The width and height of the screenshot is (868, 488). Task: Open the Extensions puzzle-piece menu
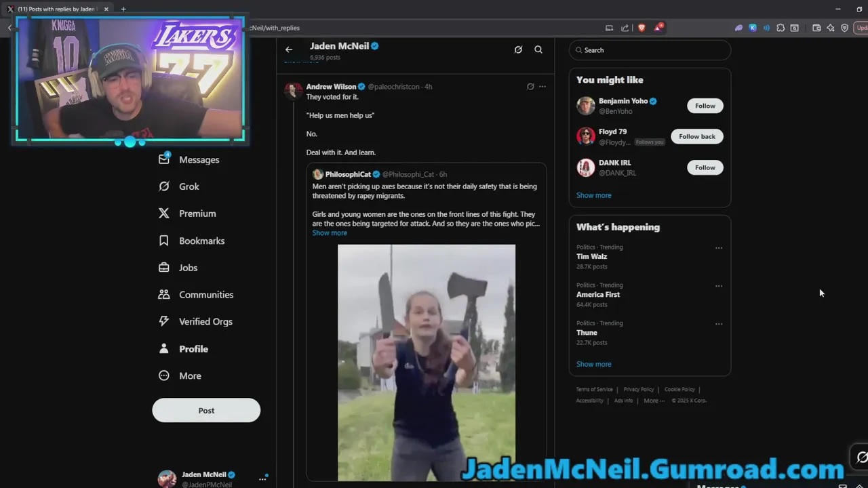point(781,28)
